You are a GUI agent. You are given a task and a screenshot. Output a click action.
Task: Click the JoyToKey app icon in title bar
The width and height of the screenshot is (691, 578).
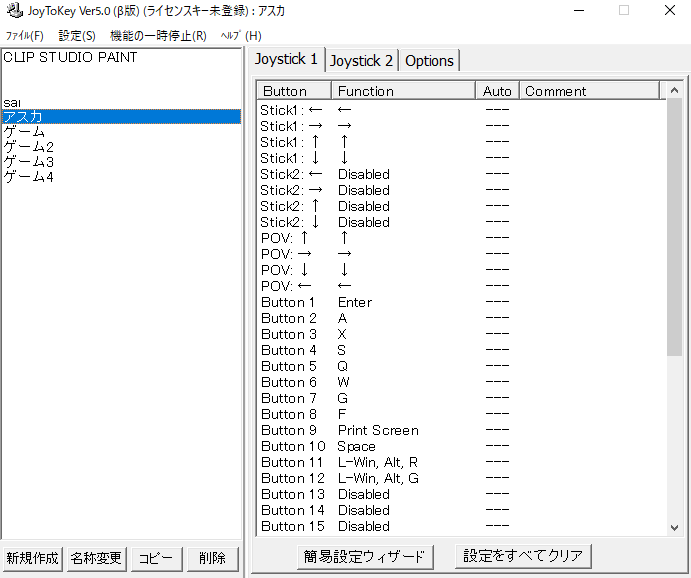15,11
